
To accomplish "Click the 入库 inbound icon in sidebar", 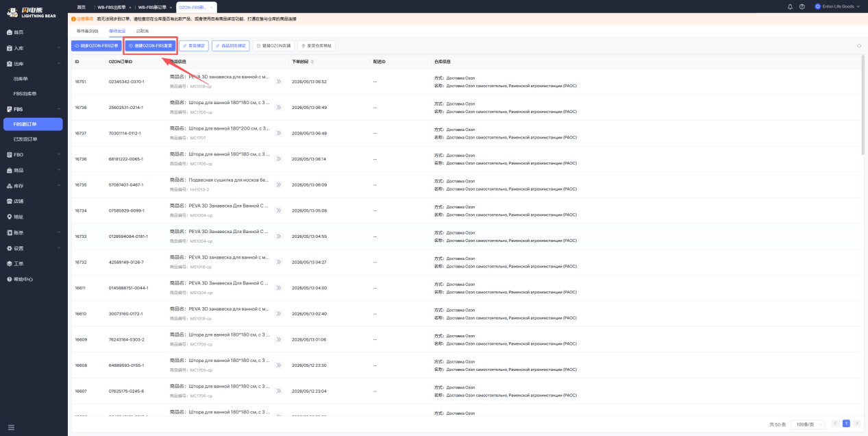I will coord(10,49).
